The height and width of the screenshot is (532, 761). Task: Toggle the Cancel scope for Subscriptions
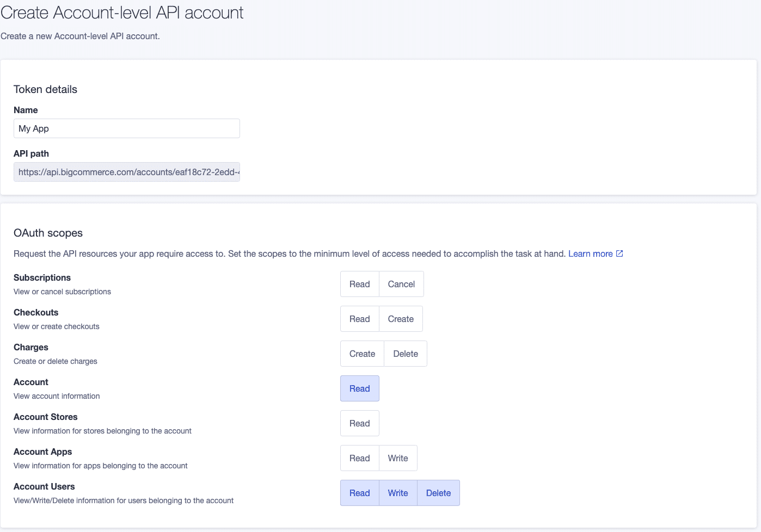tap(401, 283)
